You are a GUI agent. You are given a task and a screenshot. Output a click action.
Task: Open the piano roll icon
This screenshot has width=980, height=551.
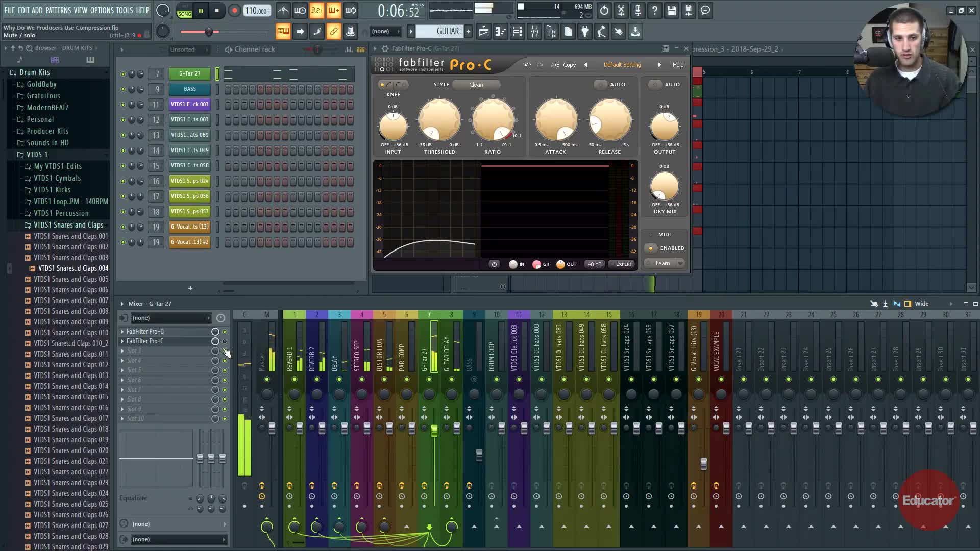[500, 32]
